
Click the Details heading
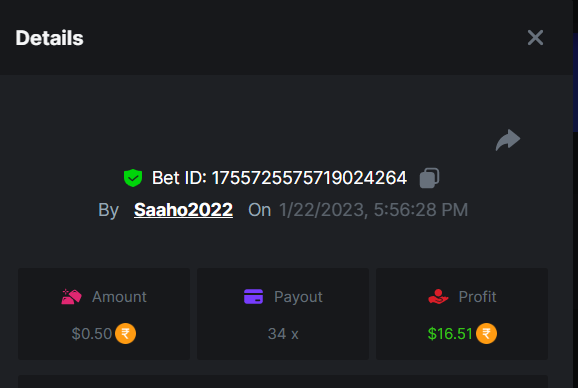point(49,38)
